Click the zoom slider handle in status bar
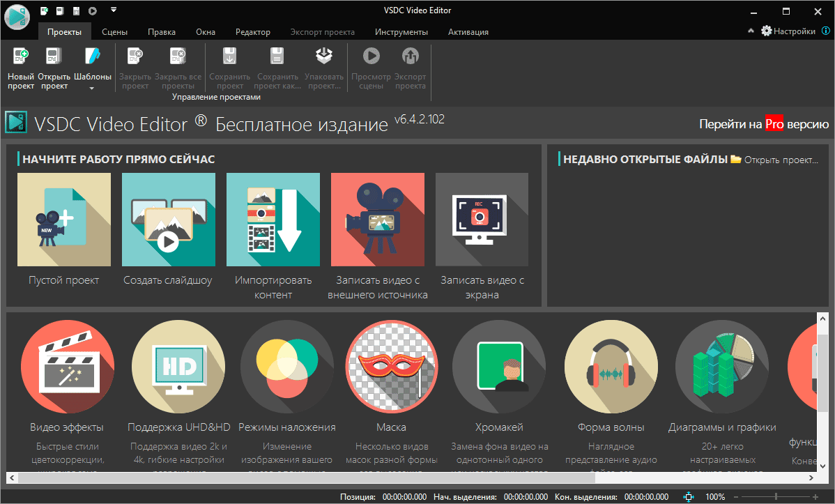Viewport: 835px width, 504px height. click(x=776, y=496)
